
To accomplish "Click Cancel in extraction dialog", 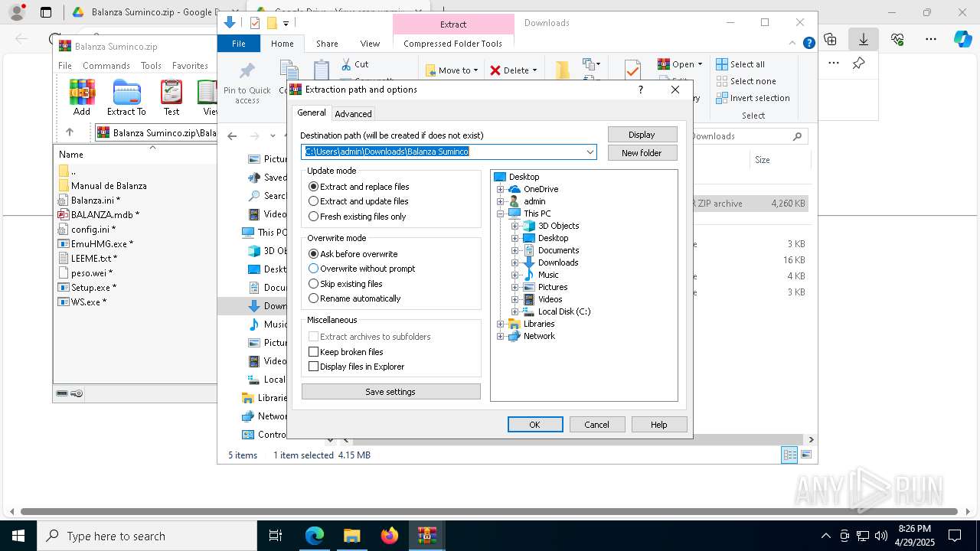I will click(597, 425).
